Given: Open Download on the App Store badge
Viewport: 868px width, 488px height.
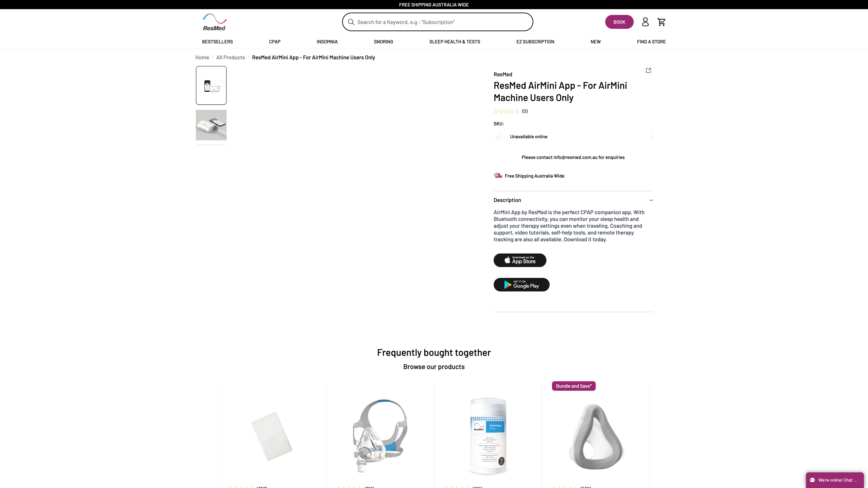Looking at the screenshot, I should (520, 260).
